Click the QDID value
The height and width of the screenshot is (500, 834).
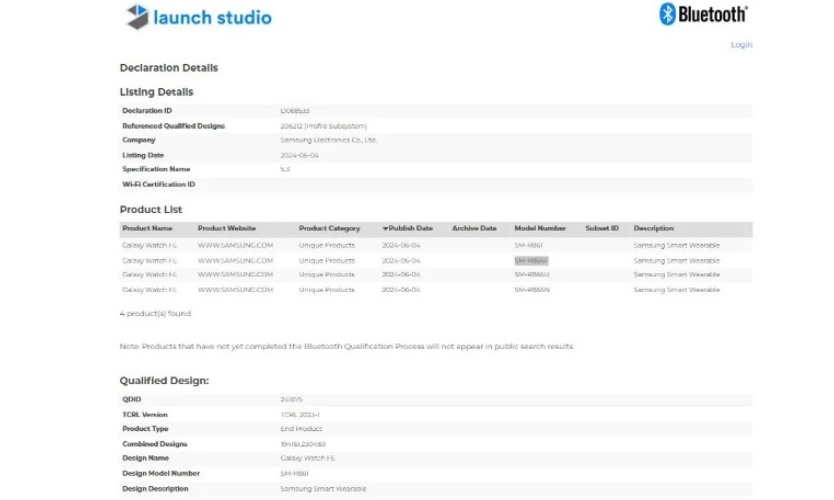pos(291,399)
